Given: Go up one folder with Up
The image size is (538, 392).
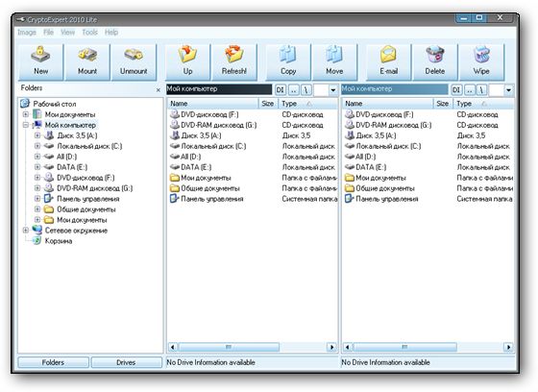Looking at the screenshot, I should click(x=187, y=61).
